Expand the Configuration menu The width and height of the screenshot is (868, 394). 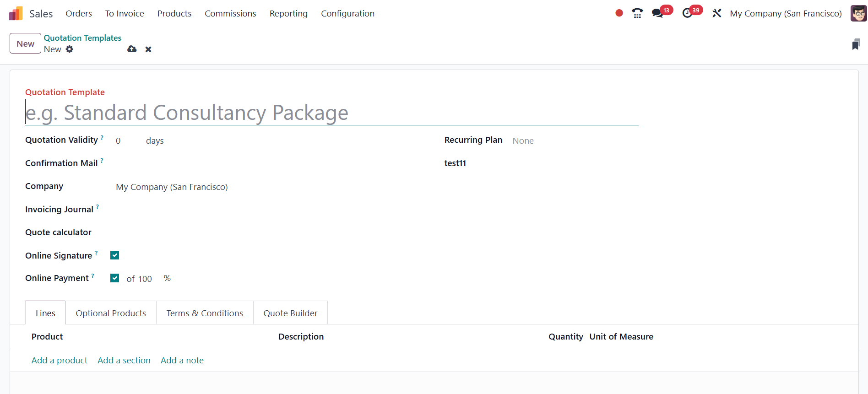pos(347,14)
